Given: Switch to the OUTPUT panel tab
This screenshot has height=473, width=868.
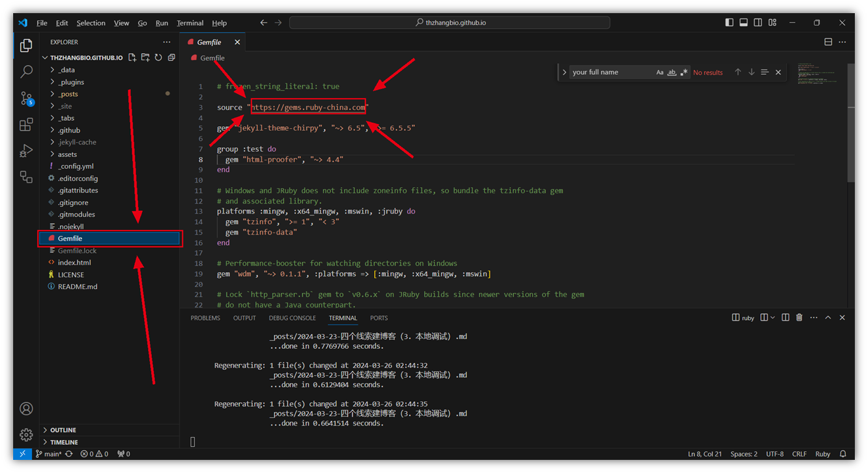Looking at the screenshot, I should (245, 318).
